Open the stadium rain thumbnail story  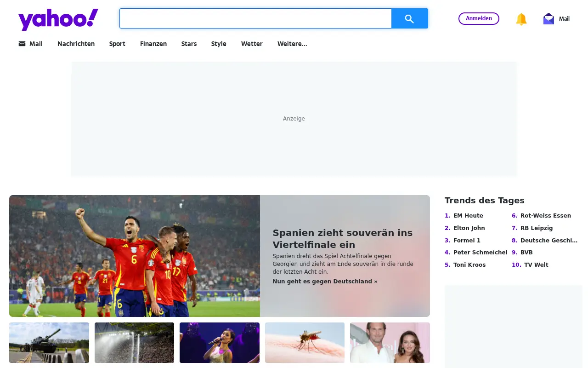[x=134, y=343]
